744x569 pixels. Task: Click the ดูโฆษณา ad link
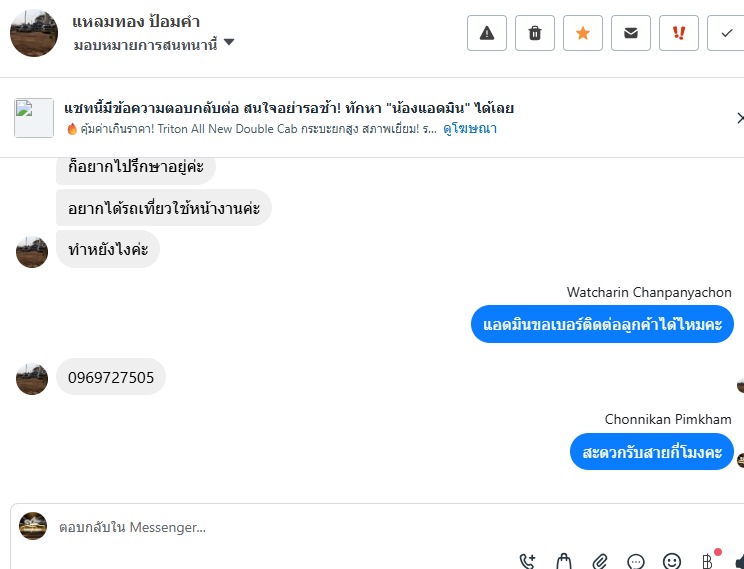pyautogui.click(x=470, y=129)
